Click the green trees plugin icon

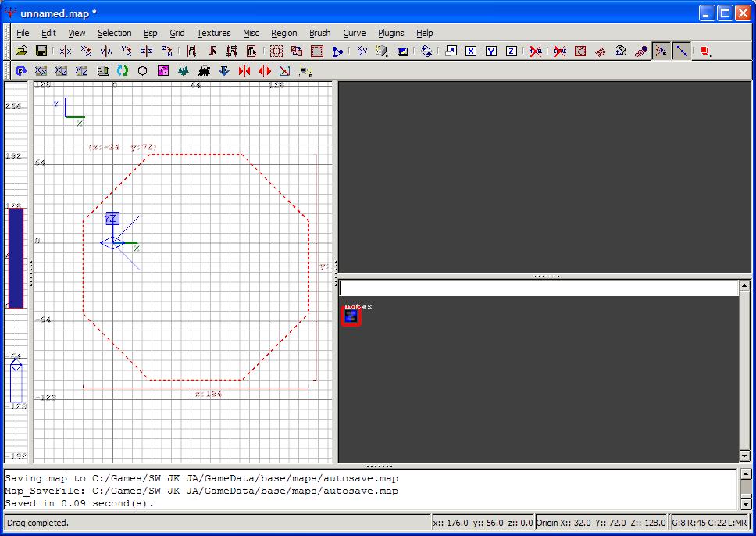click(184, 71)
